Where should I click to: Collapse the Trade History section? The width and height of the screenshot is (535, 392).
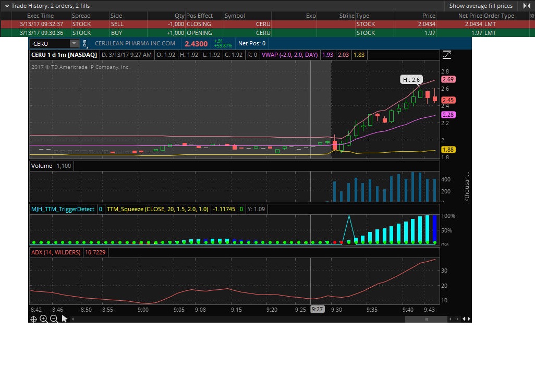(7, 6)
